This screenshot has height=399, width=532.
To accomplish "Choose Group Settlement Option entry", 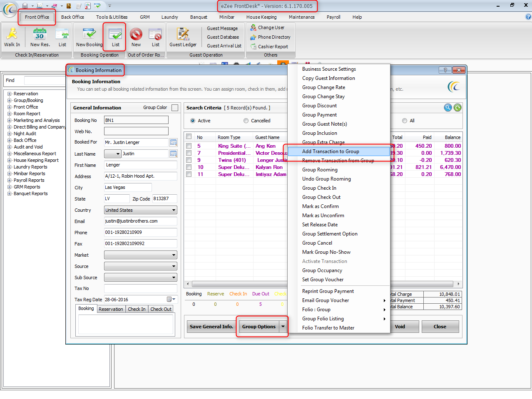I will click(x=339, y=234).
